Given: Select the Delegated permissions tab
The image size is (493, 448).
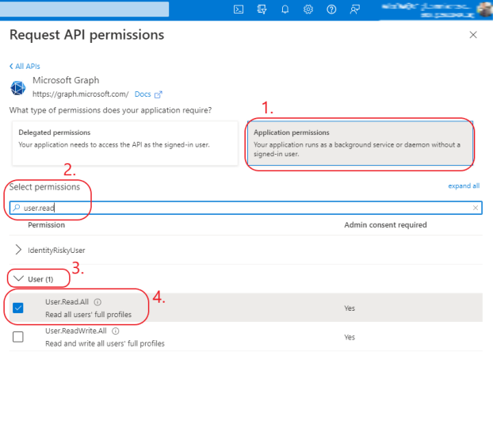Looking at the screenshot, I should pos(124,144).
